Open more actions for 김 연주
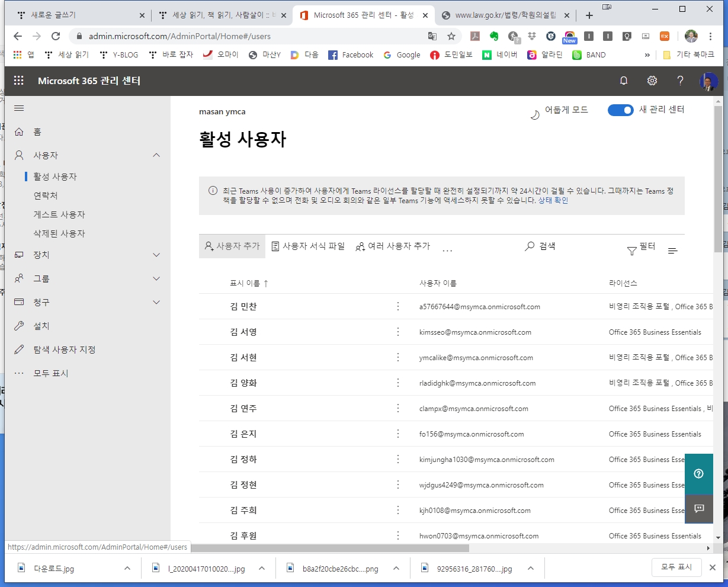This screenshot has width=728, height=587. pyautogui.click(x=398, y=408)
